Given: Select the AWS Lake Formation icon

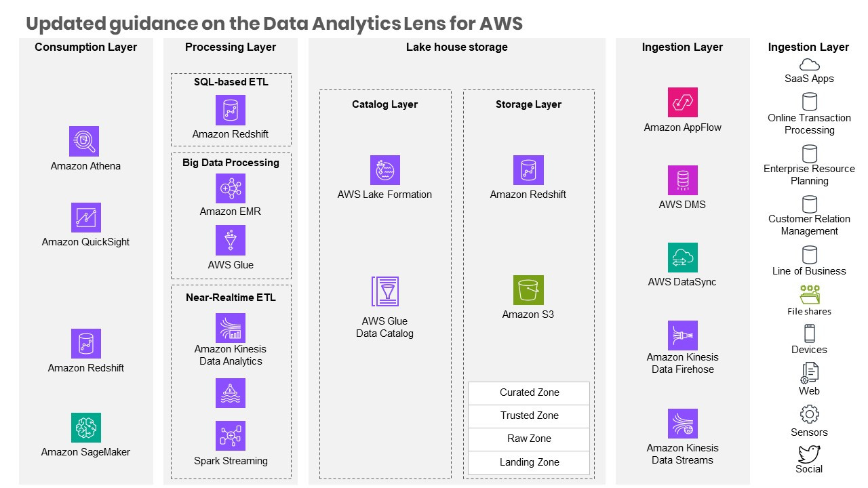Looking at the screenshot, I should [384, 170].
